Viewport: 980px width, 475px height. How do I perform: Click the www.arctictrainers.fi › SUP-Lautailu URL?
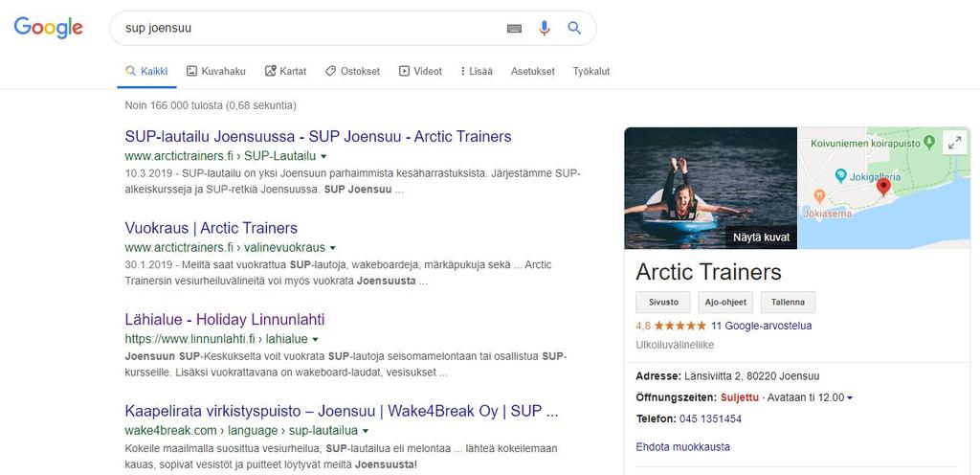coord(221,156)
